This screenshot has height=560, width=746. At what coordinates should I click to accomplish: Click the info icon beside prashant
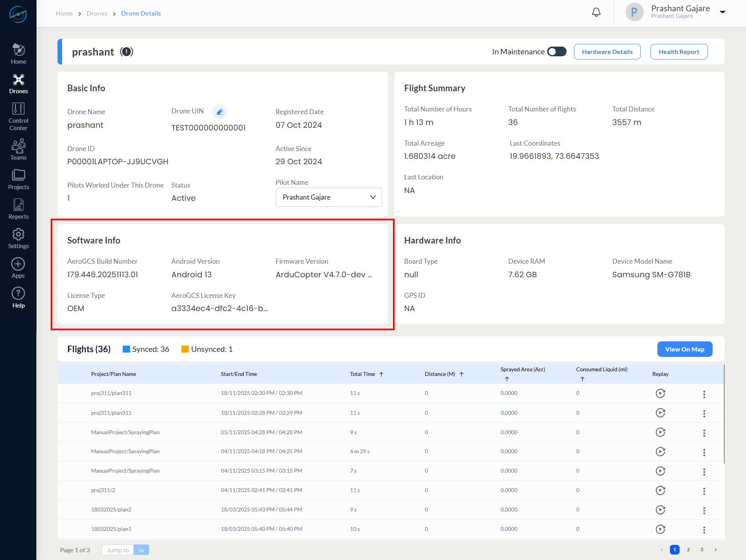pos(127,52)
